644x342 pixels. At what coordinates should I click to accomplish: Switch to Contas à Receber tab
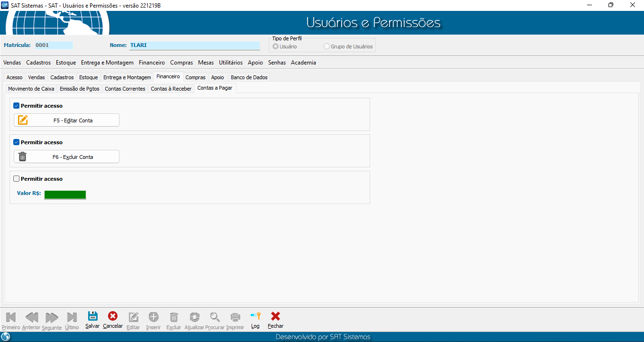[x=171, y=89]
